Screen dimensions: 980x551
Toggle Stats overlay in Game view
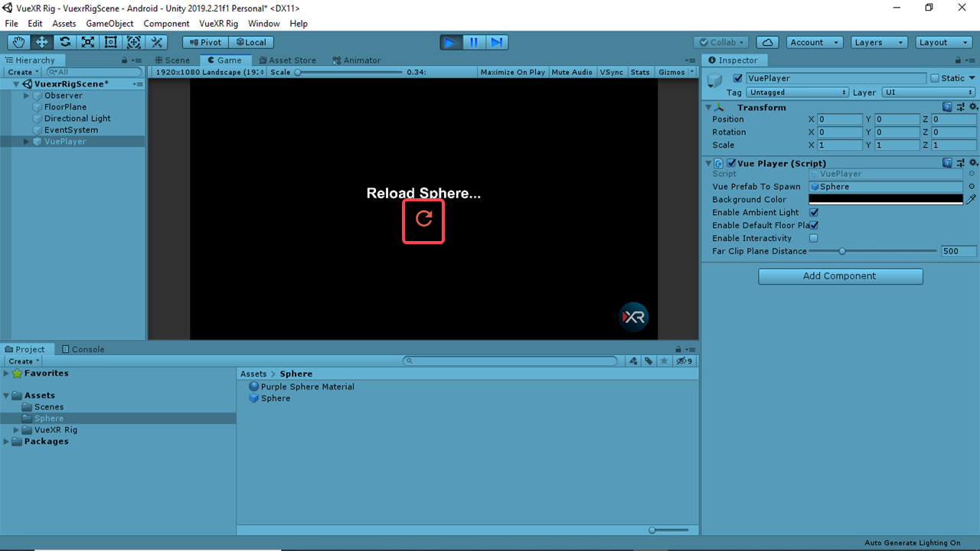(x=641, y=72)
